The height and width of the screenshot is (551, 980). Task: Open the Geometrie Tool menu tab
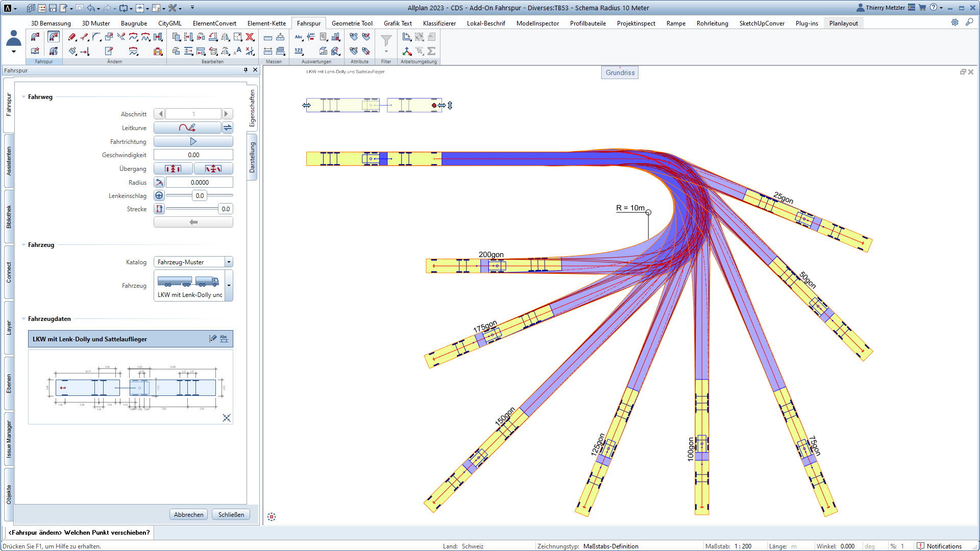coord(351,23)
